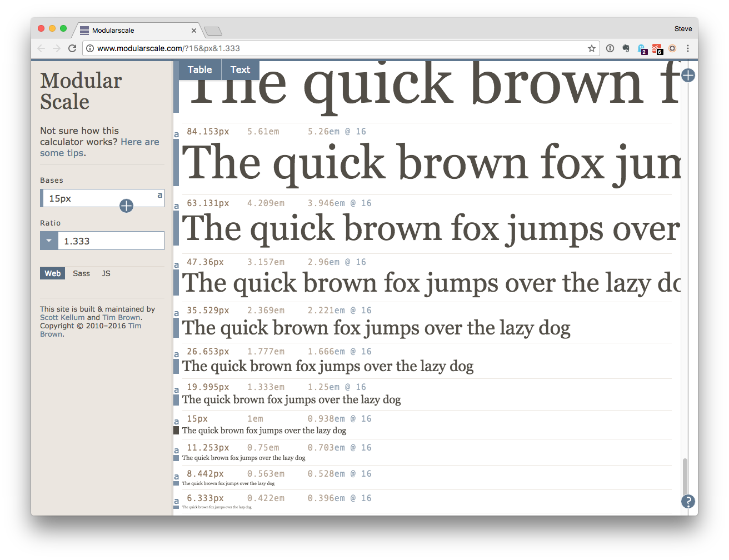Click the 1Password-style circle extension icon
This screenshot has height=560, width=729.
(610, 48)
